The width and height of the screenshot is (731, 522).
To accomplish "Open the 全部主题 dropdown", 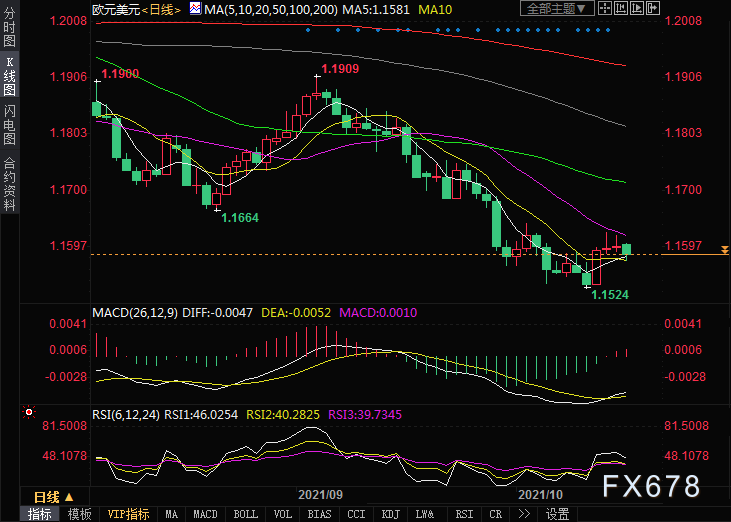I will point(557,8).
